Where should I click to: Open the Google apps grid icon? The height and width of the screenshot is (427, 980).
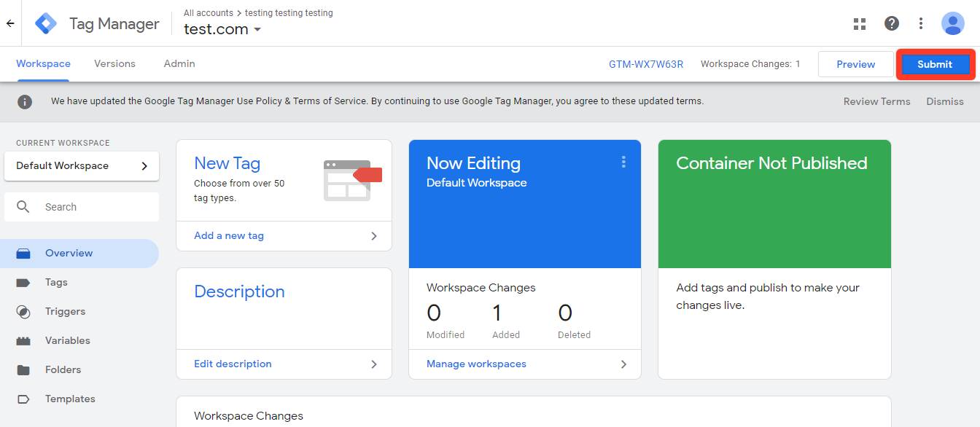860,23
